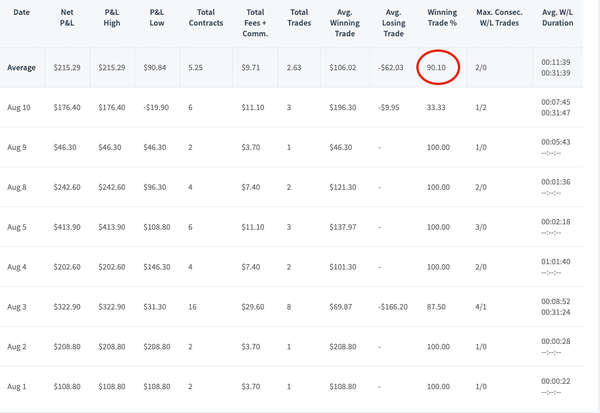Click the P&L Low column header
Viewport: 600px width, 413px height.
pyautogui.click(x=157, y=18)
